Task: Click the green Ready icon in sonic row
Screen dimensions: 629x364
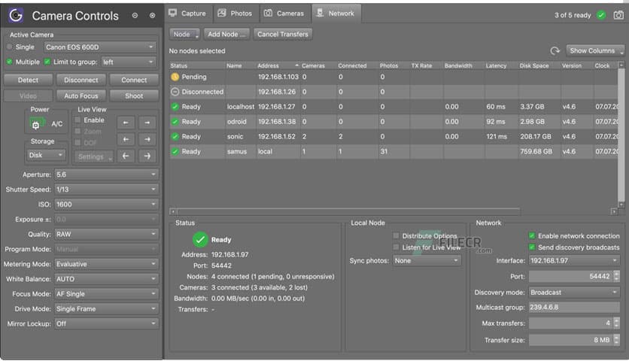Action: [x=175, y=136]
